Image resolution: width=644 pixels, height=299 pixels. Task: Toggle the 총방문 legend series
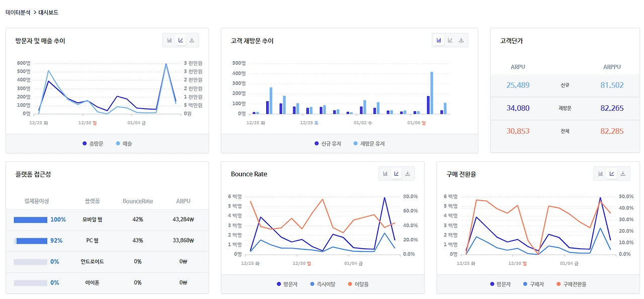coord(93,143)
